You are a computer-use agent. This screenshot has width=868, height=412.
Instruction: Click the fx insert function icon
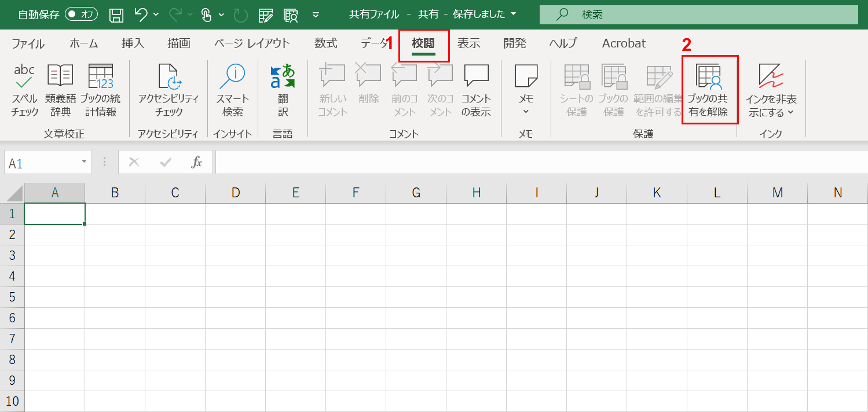coord(197,163)
